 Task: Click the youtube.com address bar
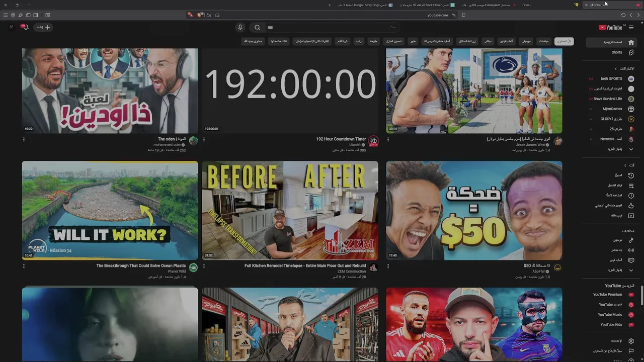[x=437, y=15]
